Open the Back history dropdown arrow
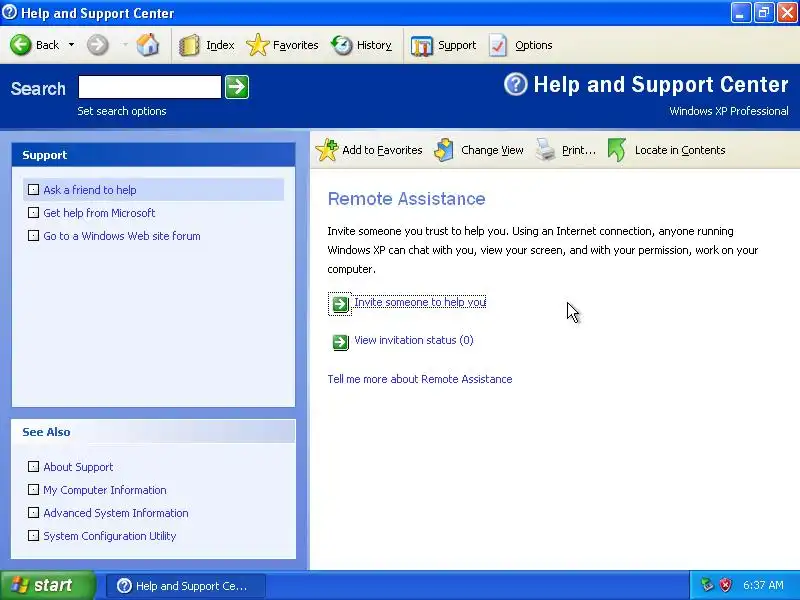This screenshot has width=800, height=600. point(71,45)
